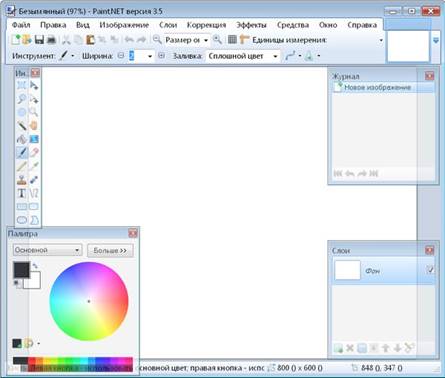Open the Слои menu
This screenshot has width=445, height=378.
pyautogui.click(x=168, y=25)
